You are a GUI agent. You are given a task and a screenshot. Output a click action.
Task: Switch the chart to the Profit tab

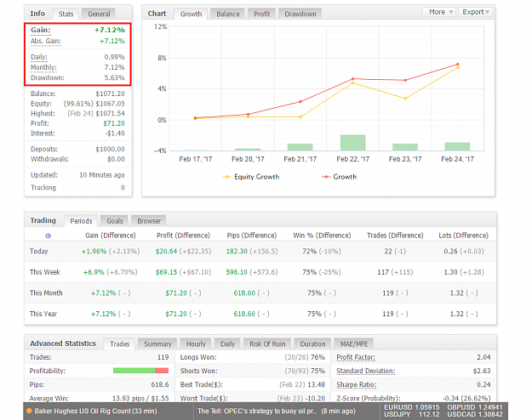262,14
